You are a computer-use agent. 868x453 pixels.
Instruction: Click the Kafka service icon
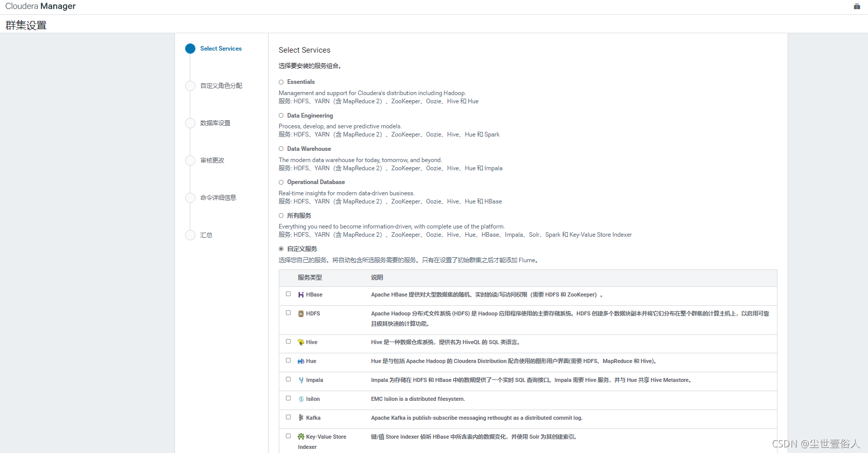tap(301, 418)
